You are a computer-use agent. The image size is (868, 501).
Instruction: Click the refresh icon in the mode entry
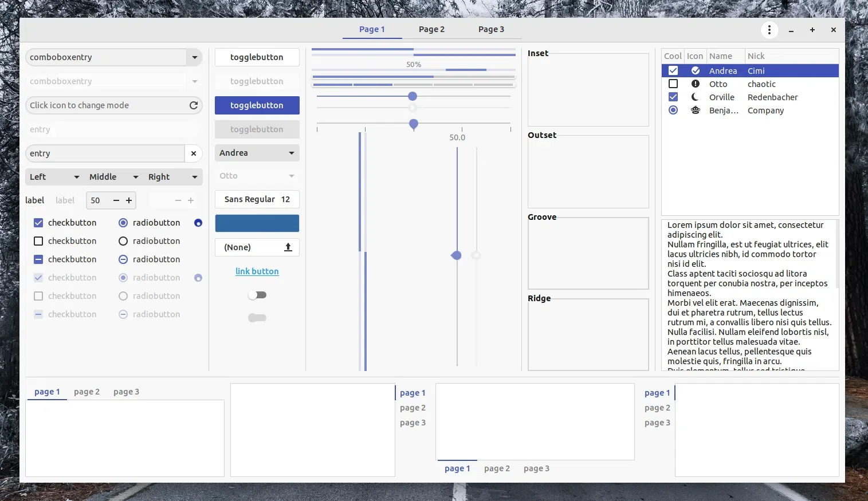coord(194,105)
